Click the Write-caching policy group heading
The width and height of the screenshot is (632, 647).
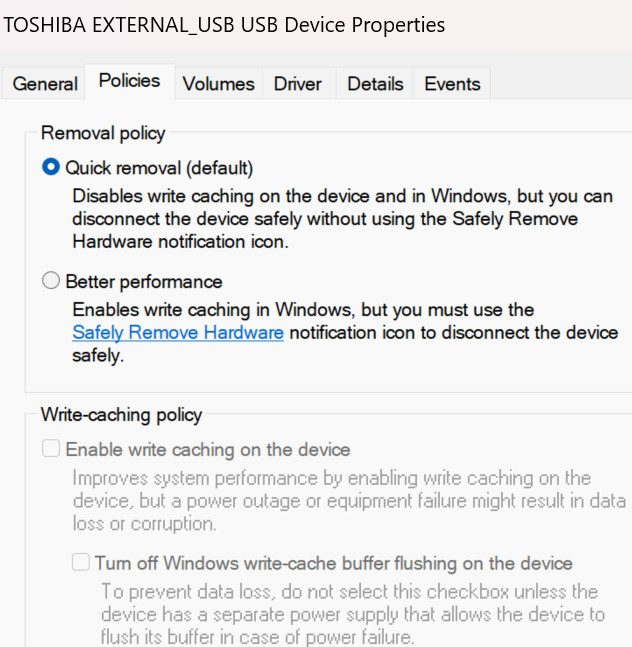121,414
